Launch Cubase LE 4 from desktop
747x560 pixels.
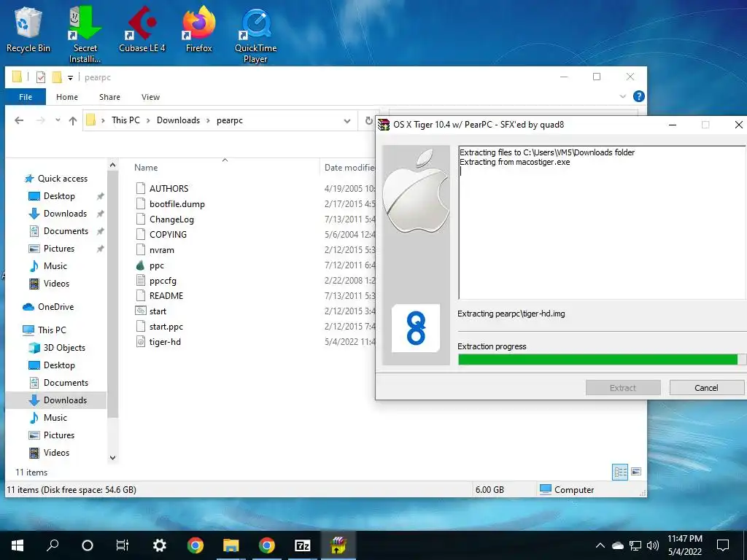click(142, 29)
